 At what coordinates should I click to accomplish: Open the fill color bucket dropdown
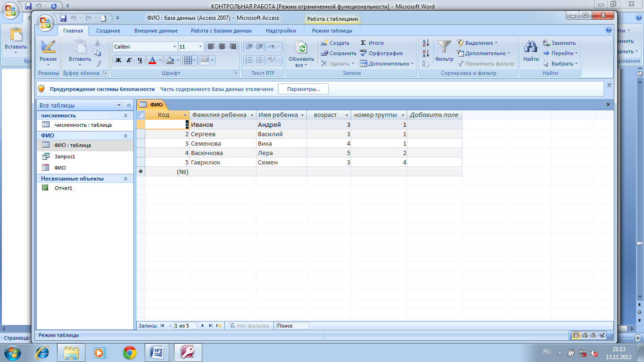[x=178, y=60]
